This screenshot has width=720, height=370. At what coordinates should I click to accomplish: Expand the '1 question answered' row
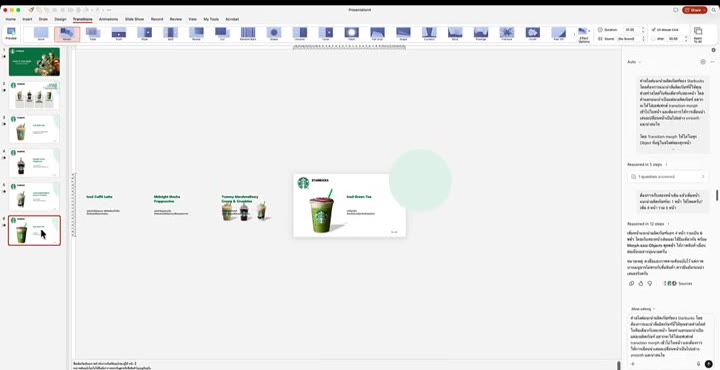click(668, 177)
